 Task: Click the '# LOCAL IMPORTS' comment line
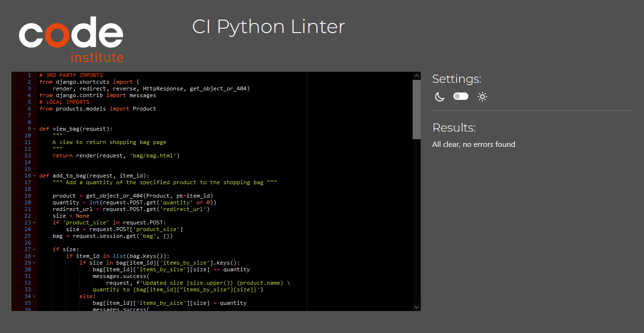64,102
